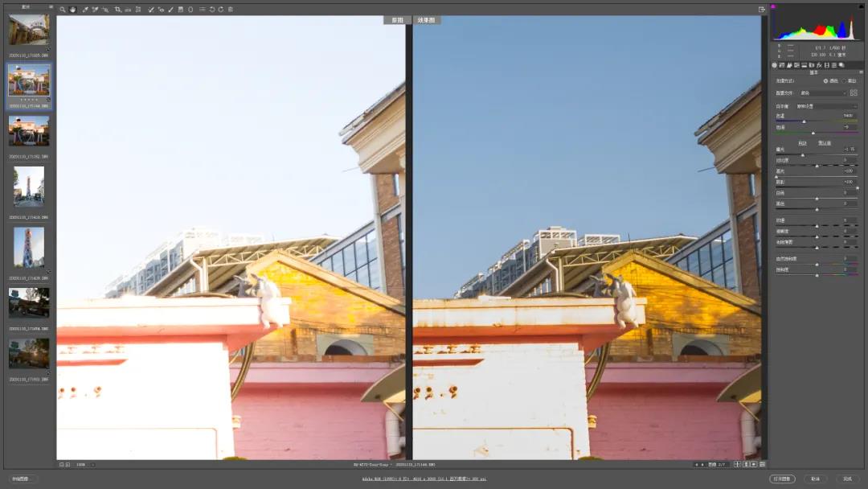Go to previous image arrow at bottom
This screenshot has height=489, width=868.
tap(696, 465)
